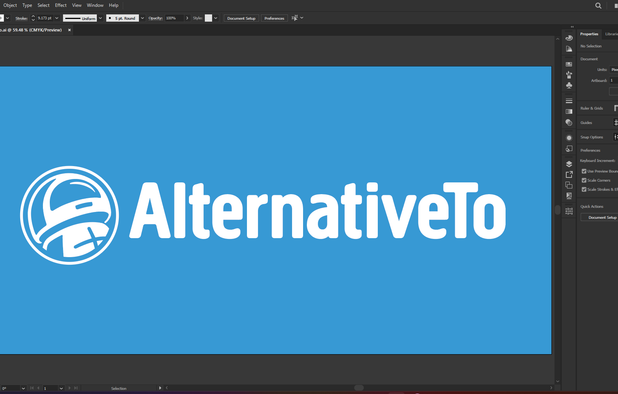Open the Color panel icon in dock

(569, 38)
